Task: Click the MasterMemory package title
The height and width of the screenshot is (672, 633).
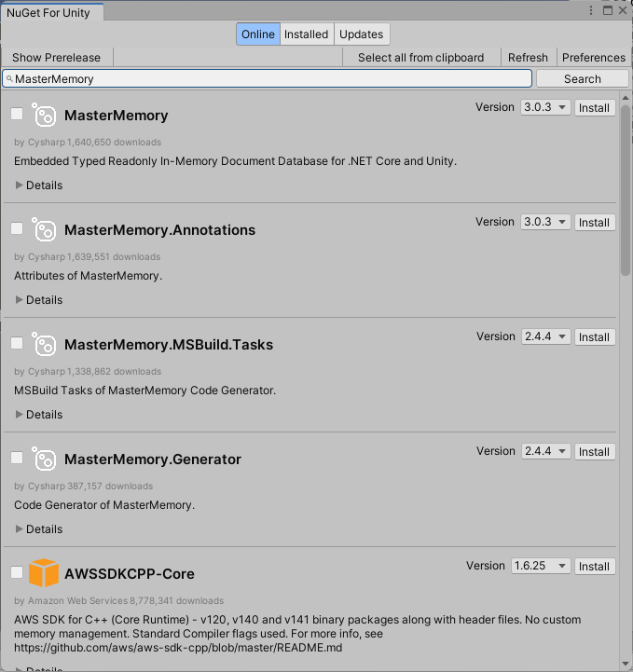Action: (117, 116)
